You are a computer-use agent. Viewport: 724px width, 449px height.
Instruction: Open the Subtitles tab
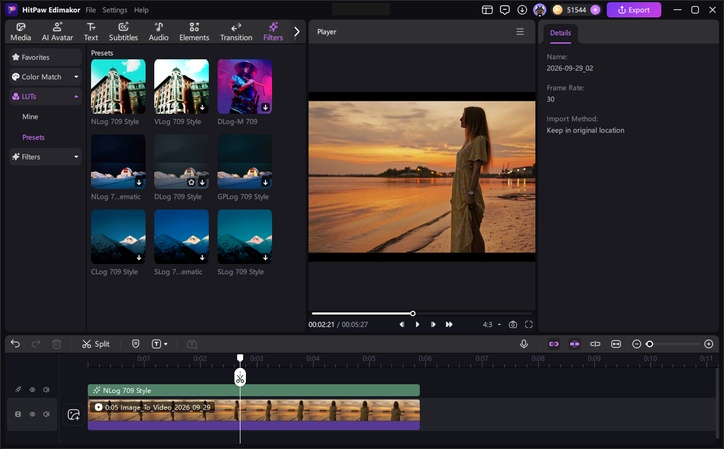[x=123, y=32]
